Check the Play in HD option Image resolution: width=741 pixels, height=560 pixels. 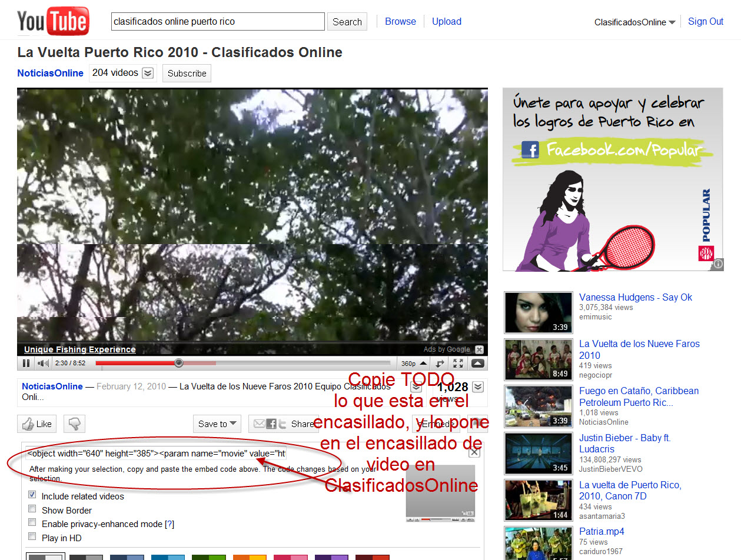point(32,536)
